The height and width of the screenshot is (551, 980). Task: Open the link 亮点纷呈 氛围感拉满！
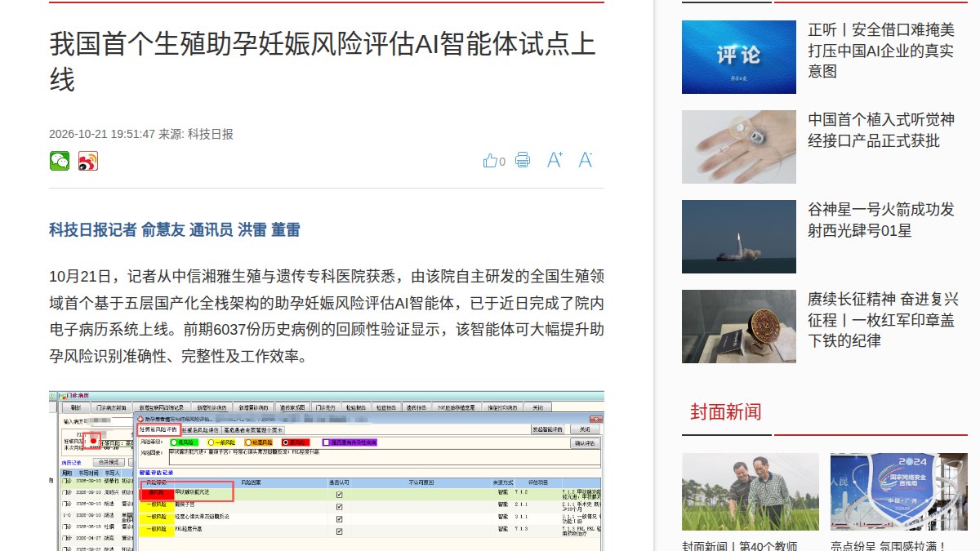(888, 545)
